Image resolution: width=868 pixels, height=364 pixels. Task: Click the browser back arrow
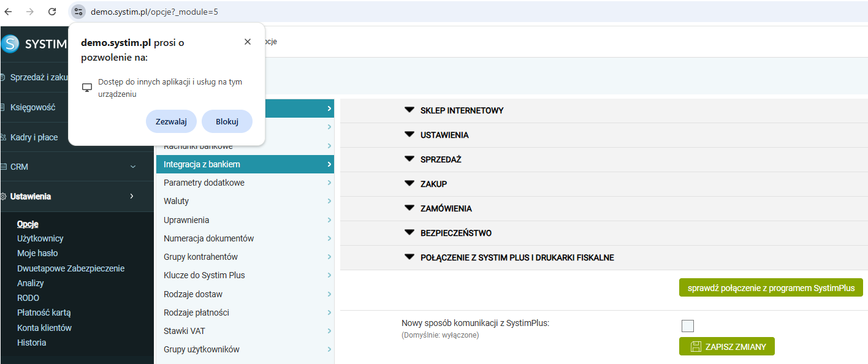point(9,12)
